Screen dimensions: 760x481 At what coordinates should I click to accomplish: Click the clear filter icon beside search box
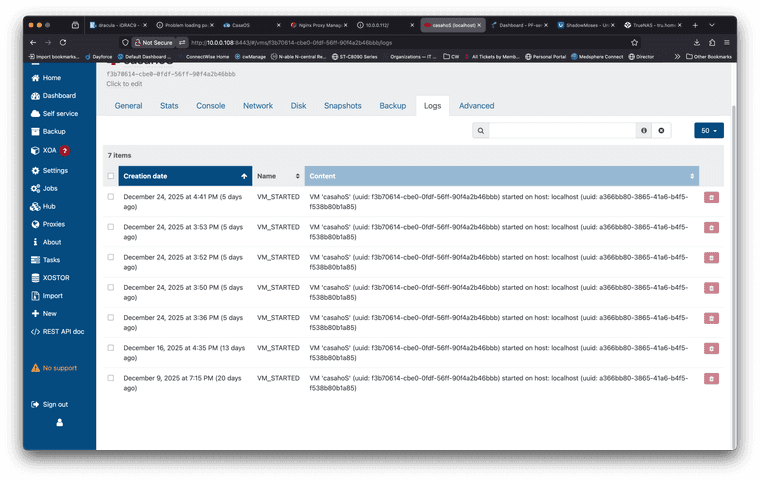(x=661, y=130)
